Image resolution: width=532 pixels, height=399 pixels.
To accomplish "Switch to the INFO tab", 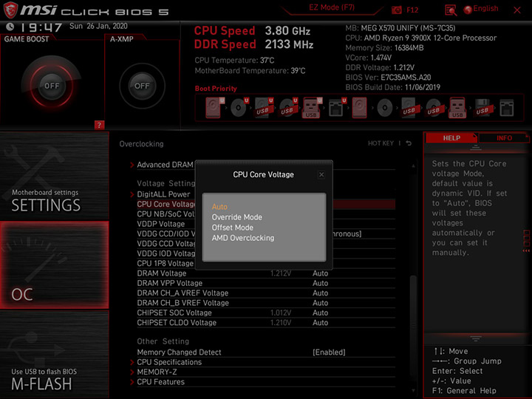I will 504,138.
